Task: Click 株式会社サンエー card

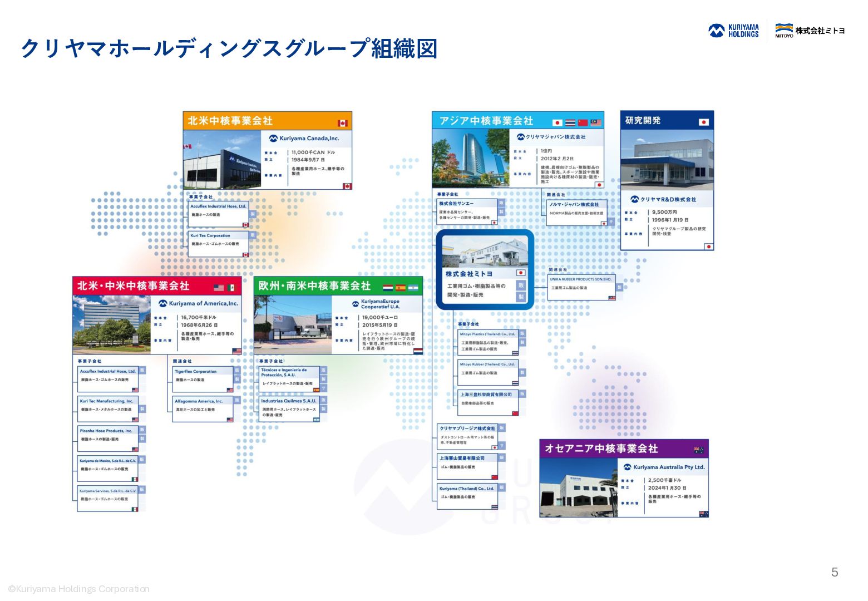Action: (x=467, y=212)
